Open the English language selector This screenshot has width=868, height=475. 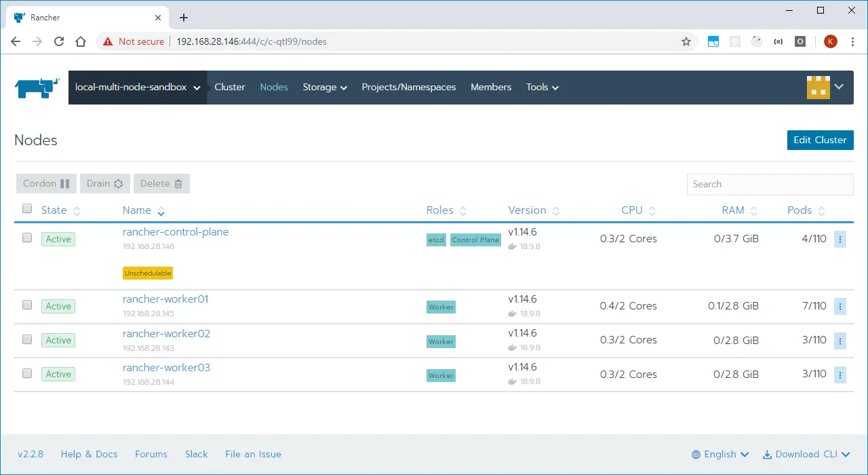pos(720,455)
